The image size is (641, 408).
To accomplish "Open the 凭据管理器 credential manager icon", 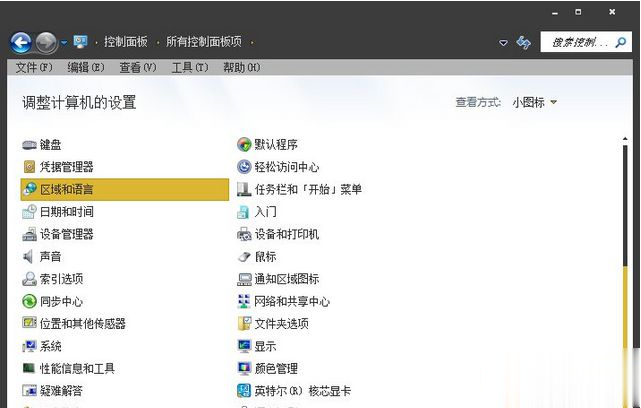I will (29, 167).
